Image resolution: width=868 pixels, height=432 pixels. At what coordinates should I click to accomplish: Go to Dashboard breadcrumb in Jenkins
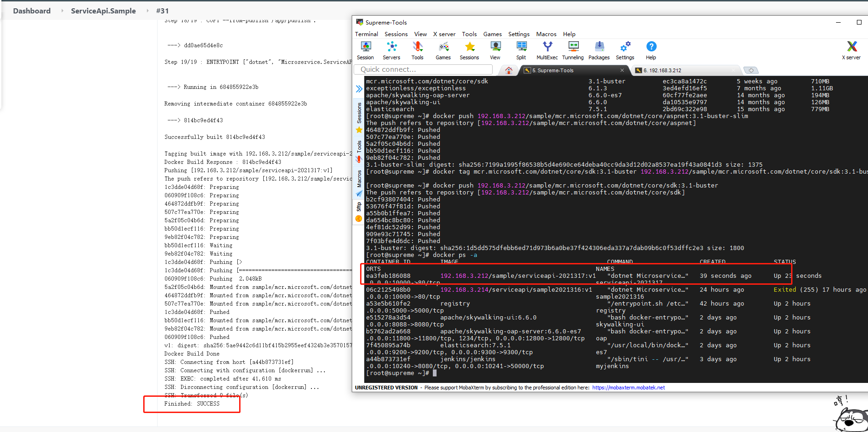click(32, 11)
